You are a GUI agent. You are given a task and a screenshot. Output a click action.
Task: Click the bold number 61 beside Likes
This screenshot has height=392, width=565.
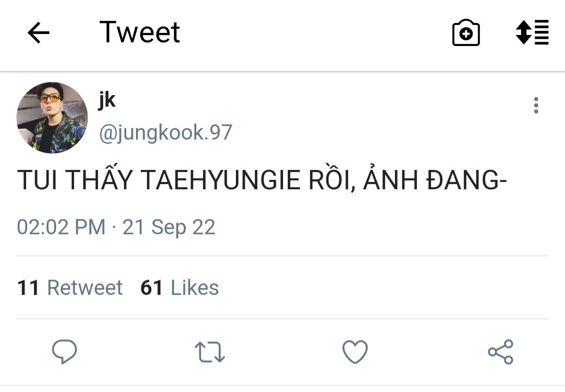point(151,288)
